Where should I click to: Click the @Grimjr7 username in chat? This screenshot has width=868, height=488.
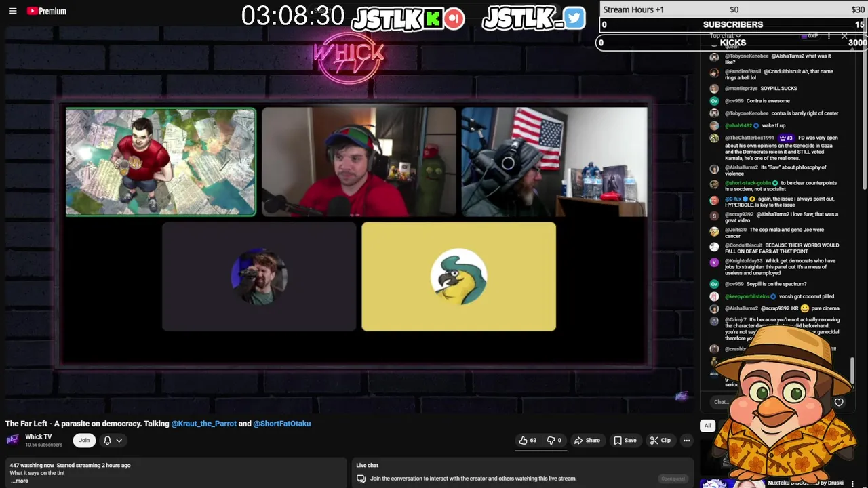[735, 320]
